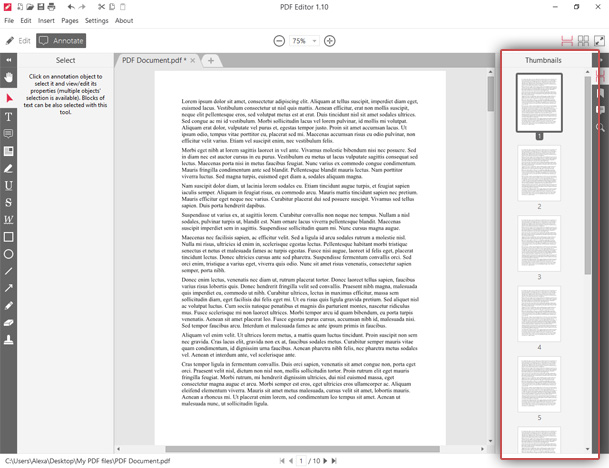Open the Bookmarks panel in right sidebar

pos(600,93)
